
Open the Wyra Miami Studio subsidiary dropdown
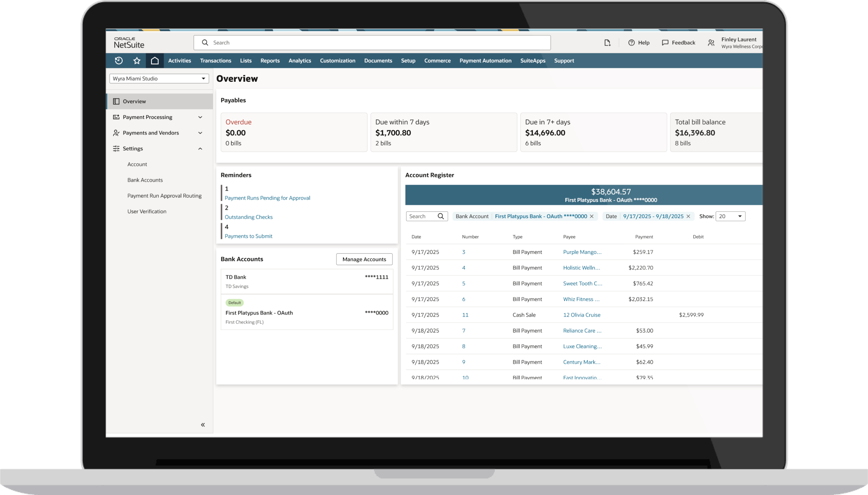click(159, 79)
